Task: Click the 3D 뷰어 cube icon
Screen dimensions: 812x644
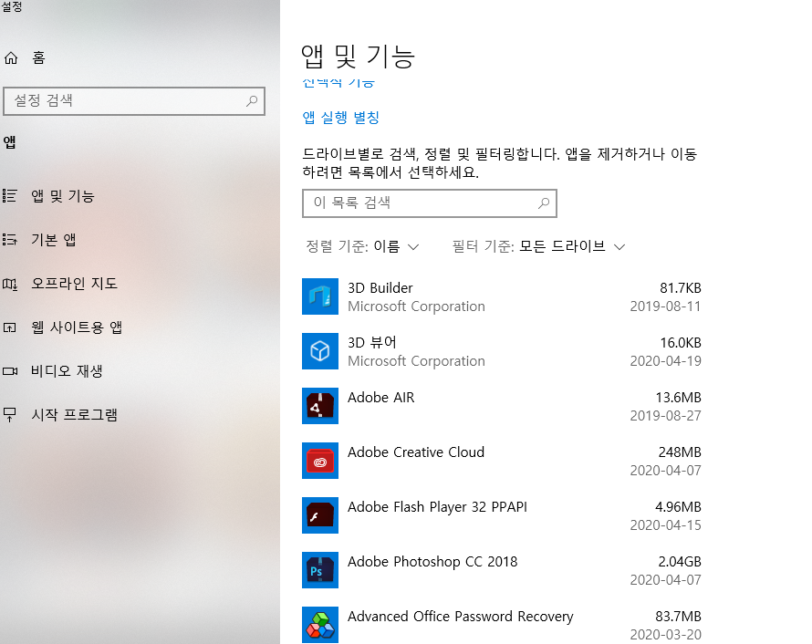Action: pos(320,351)
